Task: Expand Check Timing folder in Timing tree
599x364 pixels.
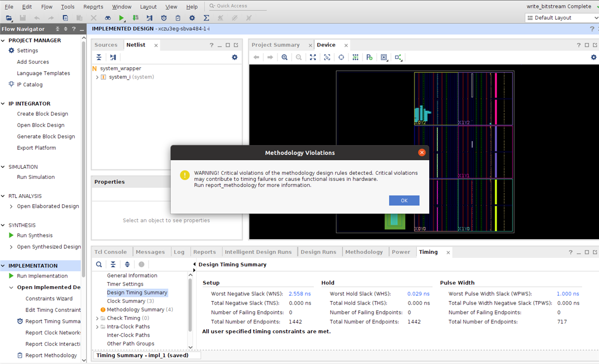Action: click(x=97, y=318)
